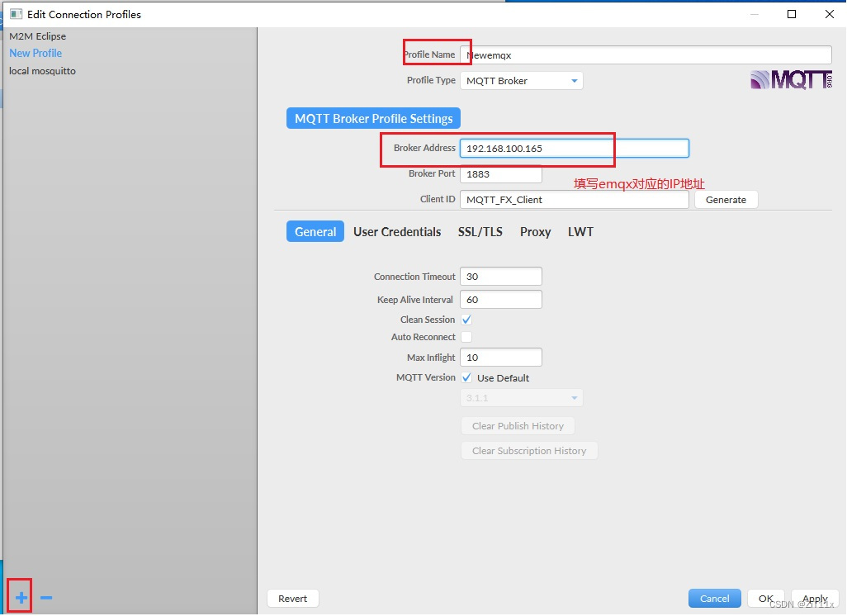847x616 pixels.
Task: Close the Edit Connection Profiles window
Action: (x=830, y=14)
